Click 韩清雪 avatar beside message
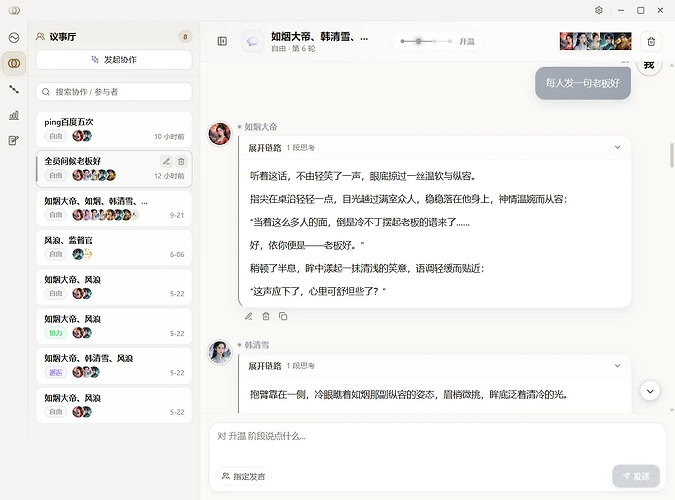Screen dimensions: 675x500 tap(220, 351)
